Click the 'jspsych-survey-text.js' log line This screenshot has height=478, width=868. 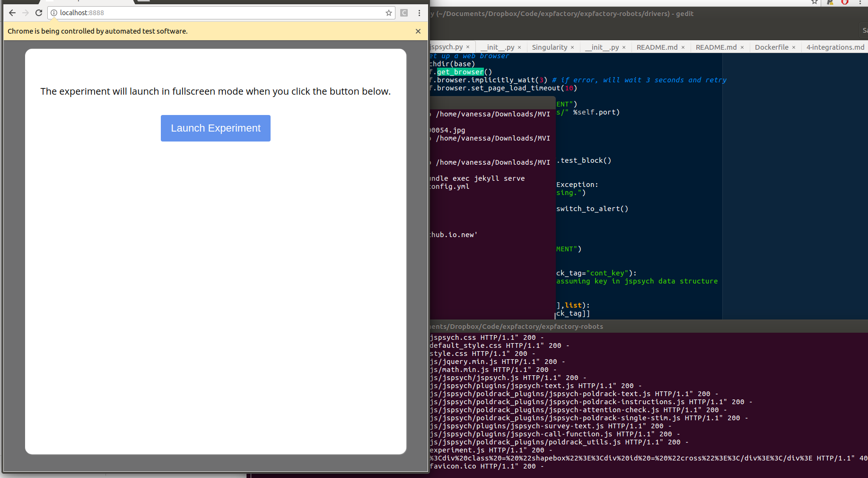click(551, 426)
